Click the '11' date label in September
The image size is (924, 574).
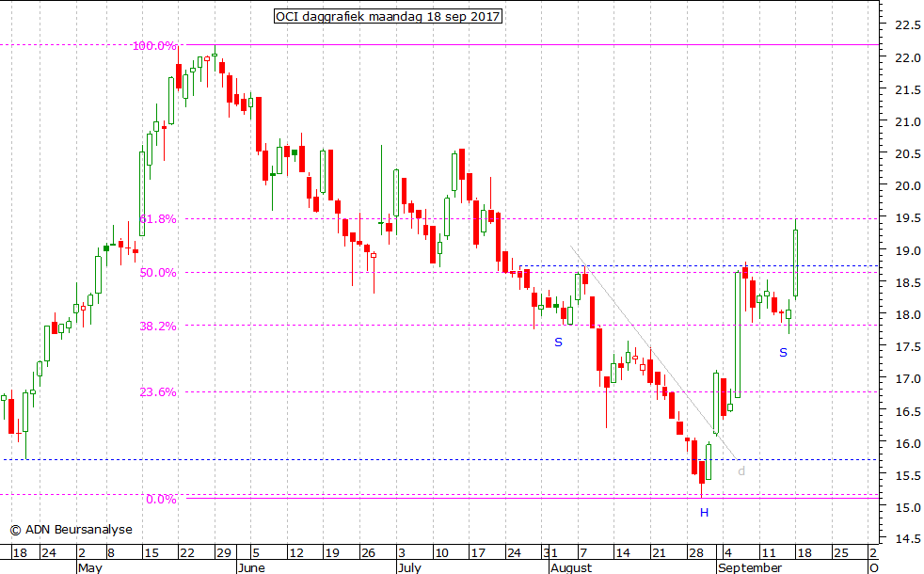click(769, 552)
